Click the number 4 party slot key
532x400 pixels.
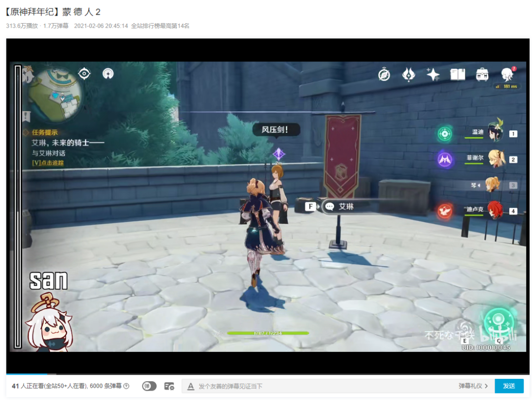pyautogui.click(x=513, y=211)
